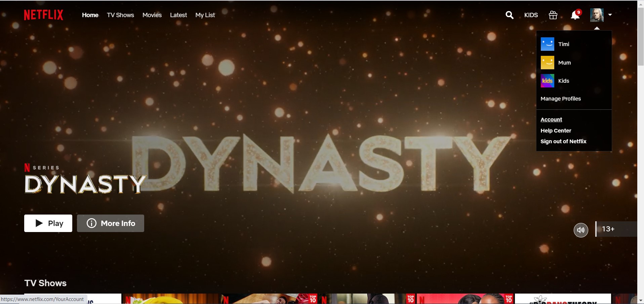Switch to KIDS mode link
Image resolution: width=644 pixels, height=304 pixels.
pos(531,15)
